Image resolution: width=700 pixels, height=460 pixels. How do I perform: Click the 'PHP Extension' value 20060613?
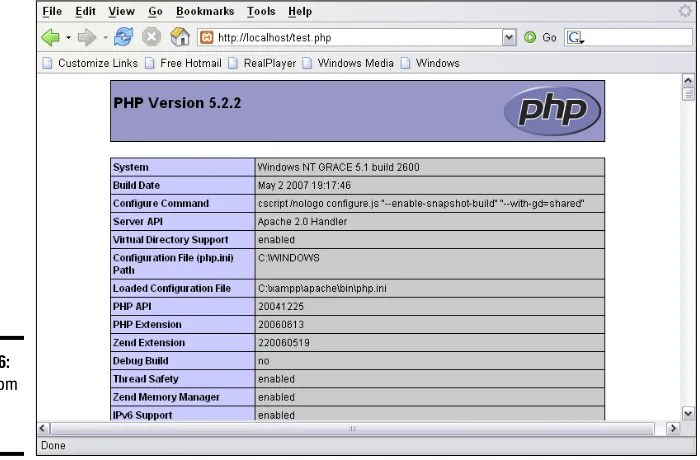click(x=281, y=325)
